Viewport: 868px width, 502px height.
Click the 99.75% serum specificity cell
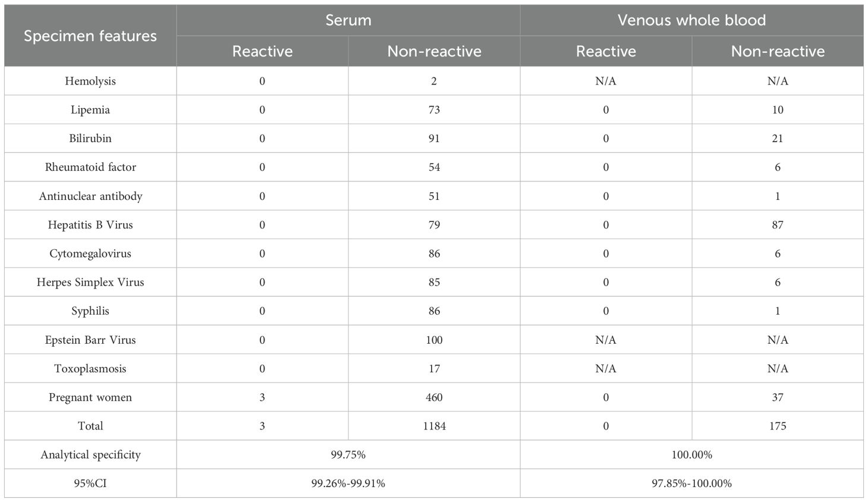(x=348, y=455)
